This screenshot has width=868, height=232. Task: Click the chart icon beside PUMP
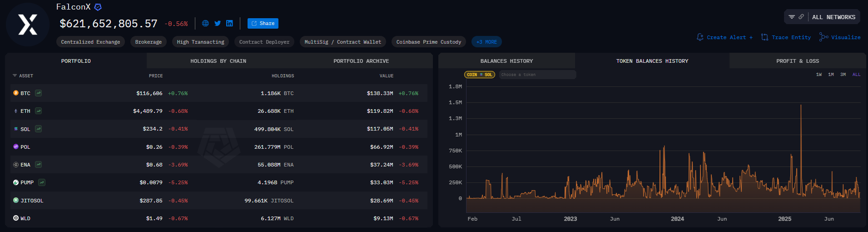click(x=42, y=182)
